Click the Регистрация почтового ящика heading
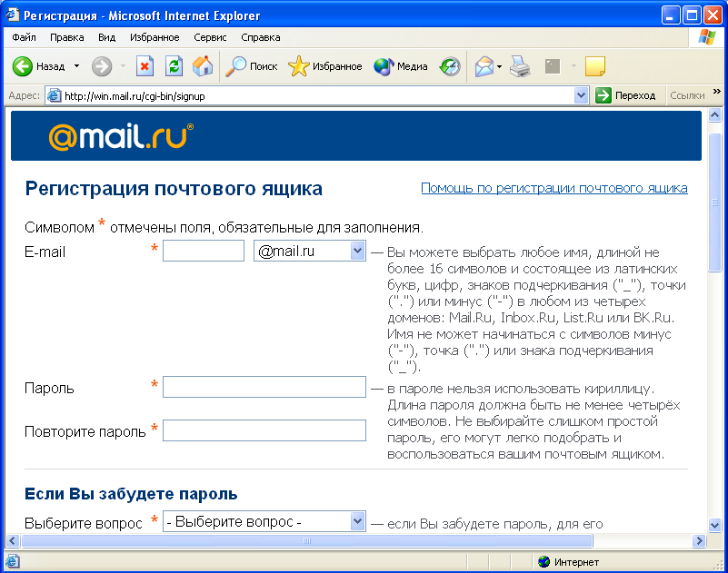Viewport: 728px width, 573px height. tap(174, 189)
